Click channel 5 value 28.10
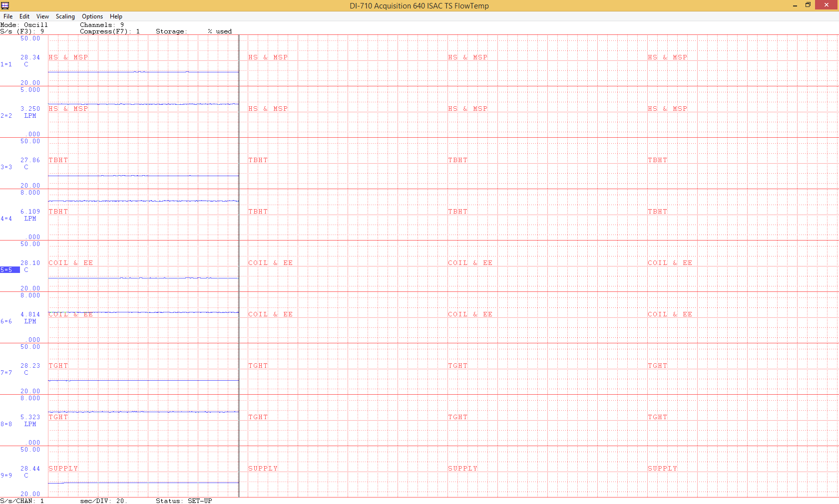Viewport: 839px width, 504px height. pos(30,263)
